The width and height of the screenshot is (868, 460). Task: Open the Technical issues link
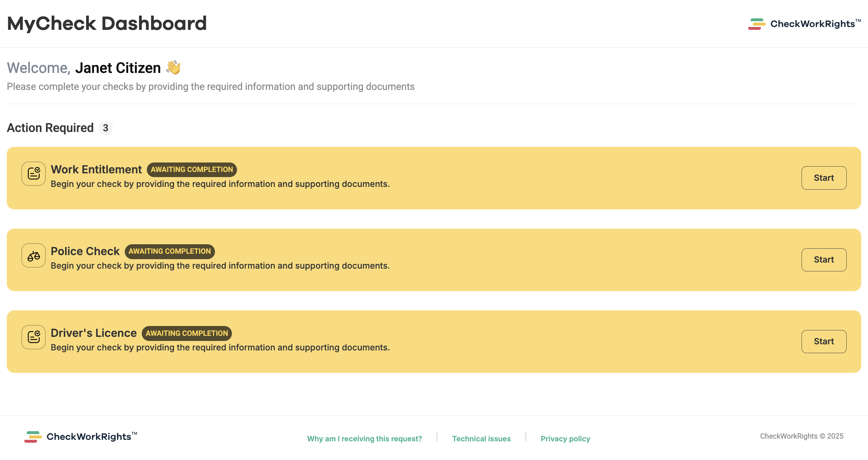tap(481, 439)
